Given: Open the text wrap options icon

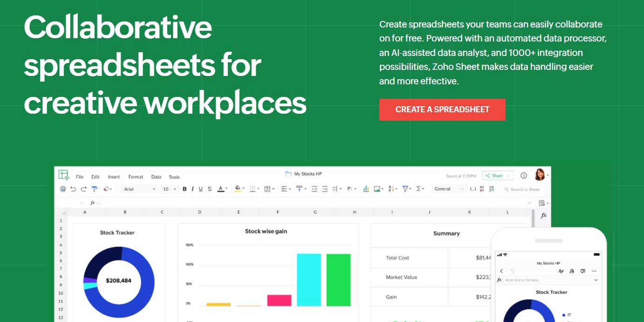Looking at the screenshot, I should (337, 189).
